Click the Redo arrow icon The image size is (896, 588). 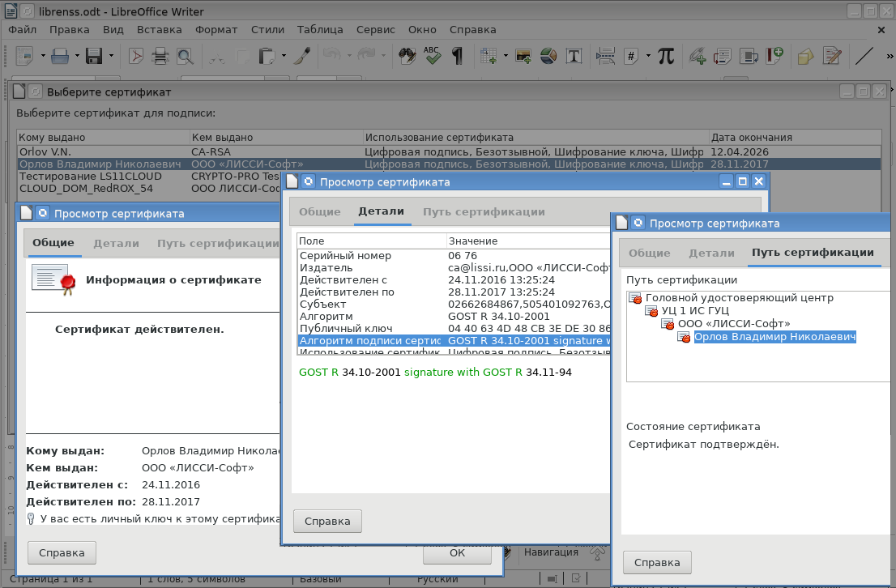[x=366, y=56]
